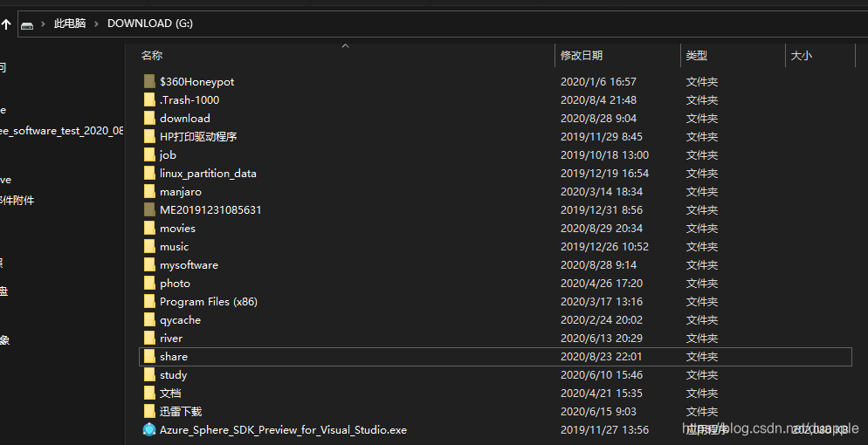The image size is (868, 445).
Task: Select the music folder name
Action: [175, 247]
